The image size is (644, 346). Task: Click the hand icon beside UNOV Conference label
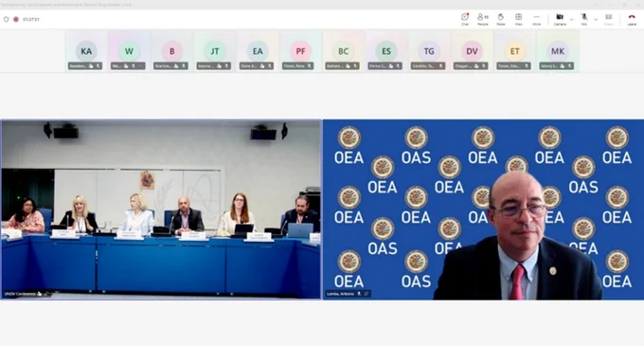pyautogui.click(x=40, y=294)
